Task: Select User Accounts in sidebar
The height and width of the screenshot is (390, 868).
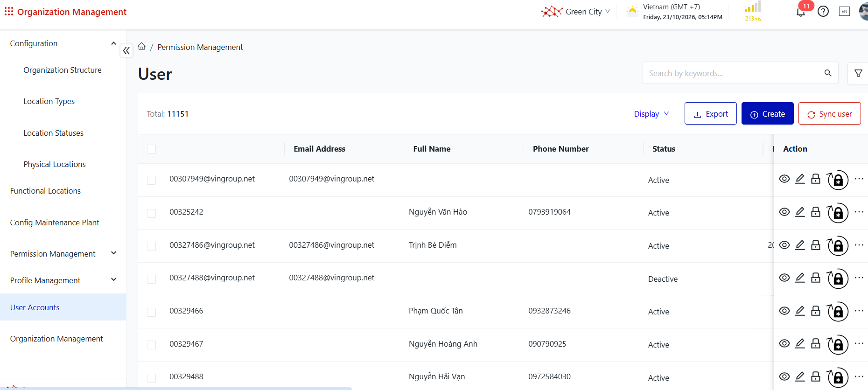Action: [x=63, y=307]
